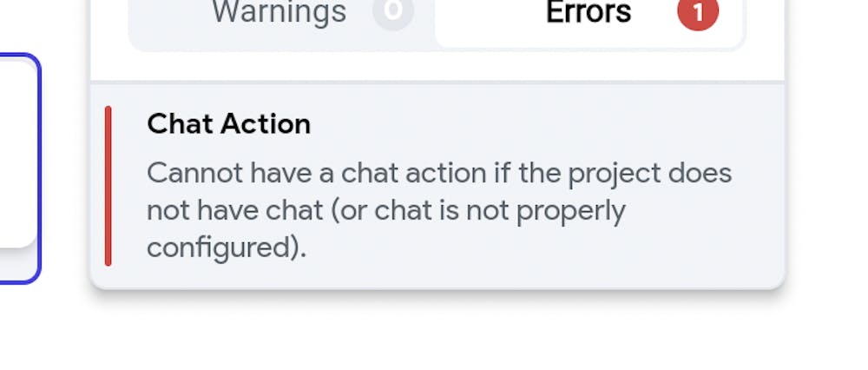Click the blue border of selected node
Viewport: 868px width, 370px height.
[38, 168]
